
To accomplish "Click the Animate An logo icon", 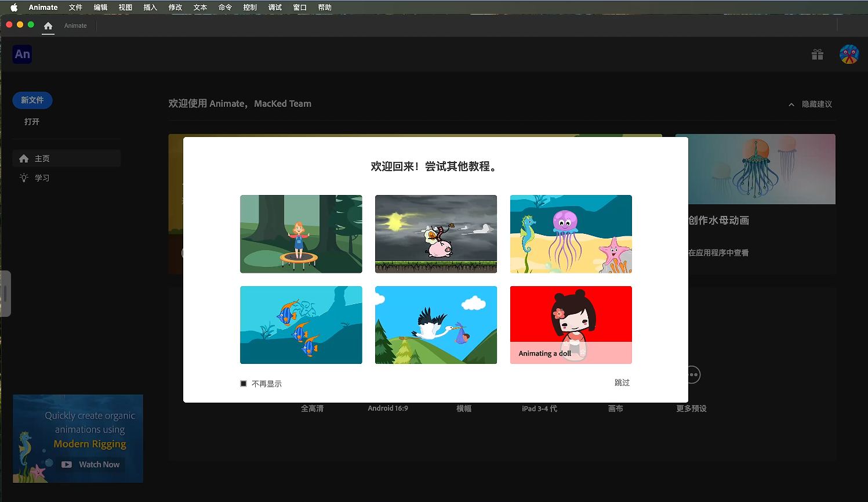I will tap(23, 55).
